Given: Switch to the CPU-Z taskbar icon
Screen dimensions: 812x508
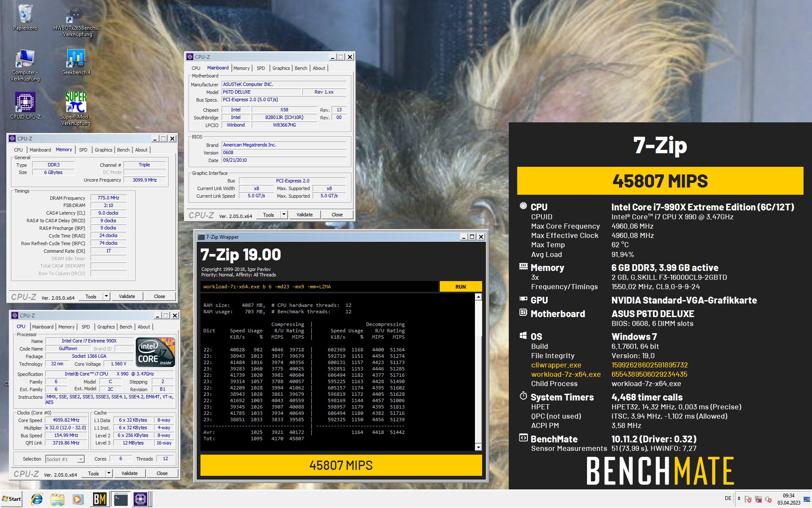Looking at the screenshot, I should (x=140, y=499).
